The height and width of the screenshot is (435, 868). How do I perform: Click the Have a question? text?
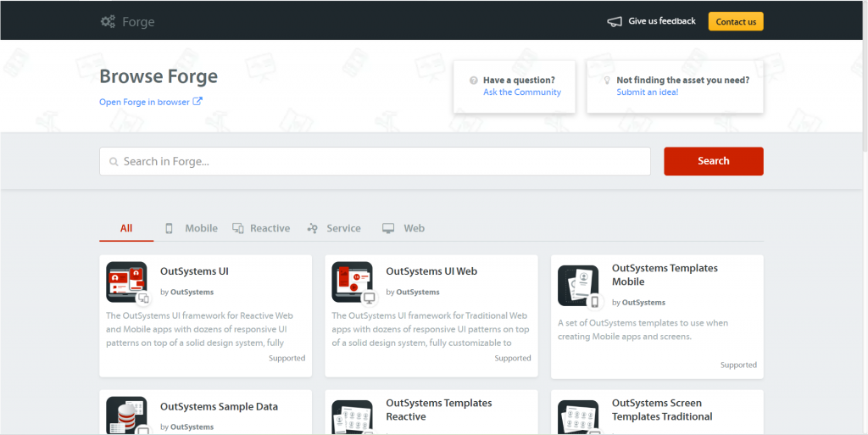point(519,81)
